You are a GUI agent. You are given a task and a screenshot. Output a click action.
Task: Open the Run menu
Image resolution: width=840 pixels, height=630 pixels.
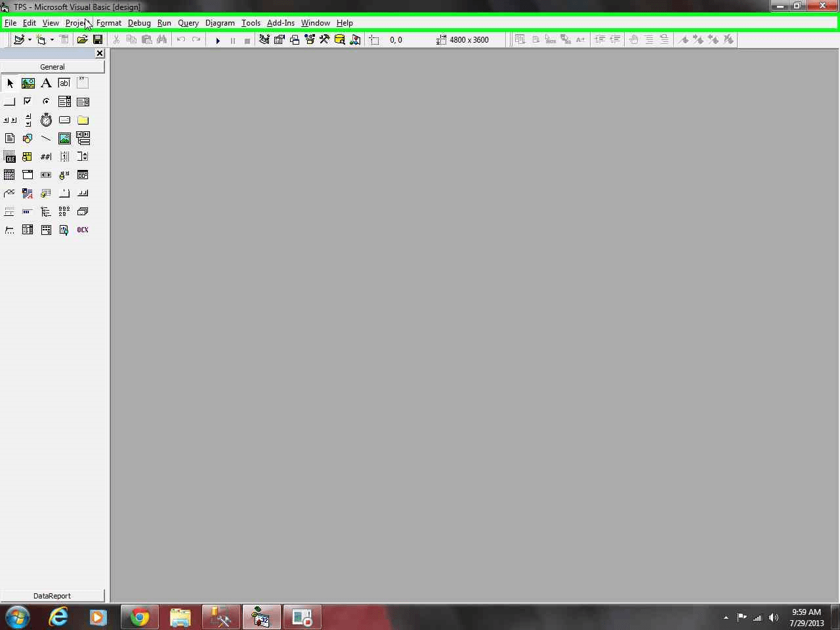click(164, 23)
